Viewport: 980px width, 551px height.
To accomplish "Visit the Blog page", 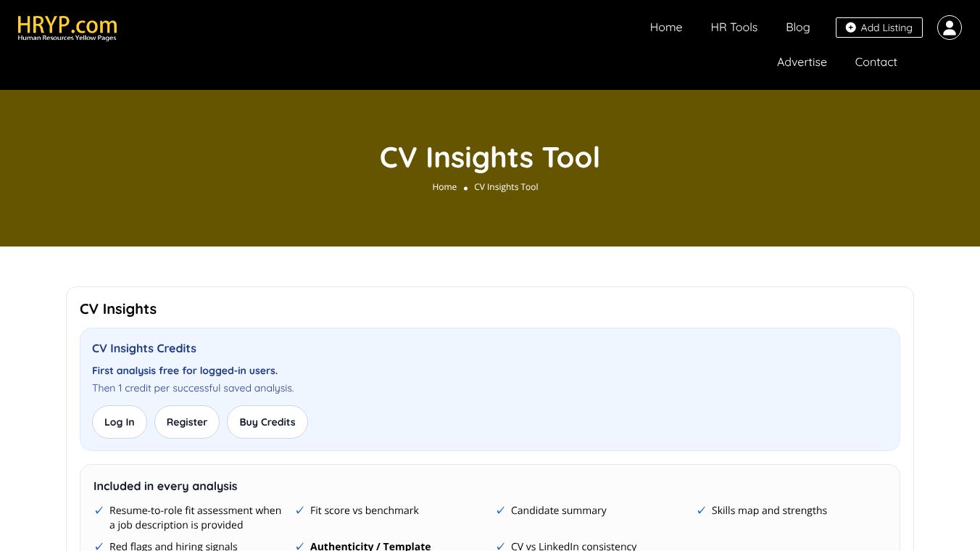I will tap(798, 28).
